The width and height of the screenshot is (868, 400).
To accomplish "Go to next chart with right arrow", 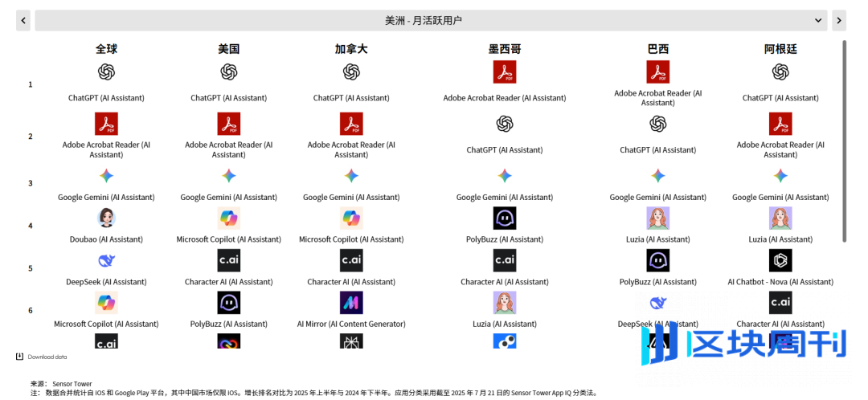I will tap(838, 20).
